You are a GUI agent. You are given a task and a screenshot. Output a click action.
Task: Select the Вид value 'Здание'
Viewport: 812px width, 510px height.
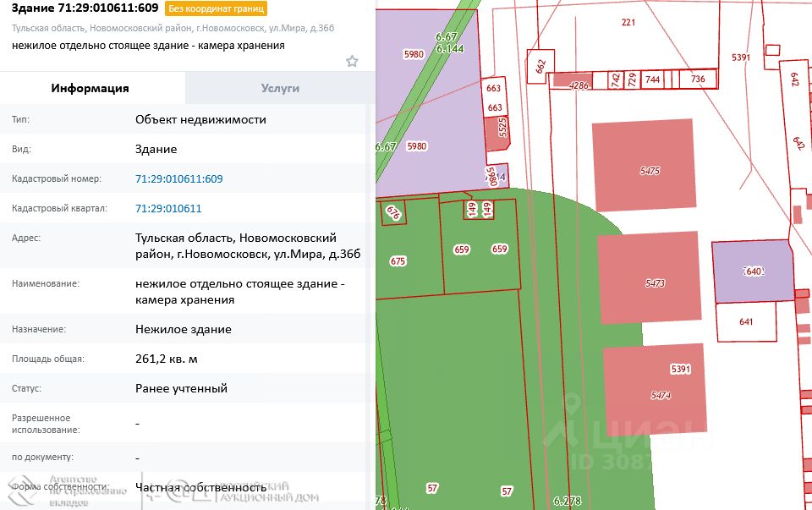156,149
